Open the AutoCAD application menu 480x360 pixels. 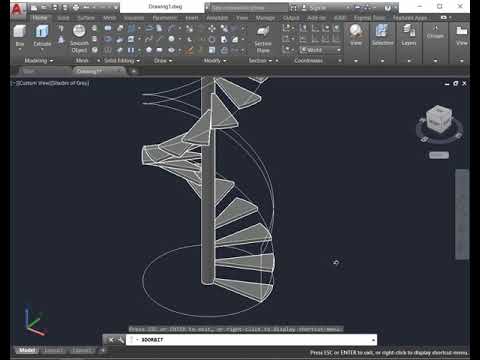tap(17, 9)
